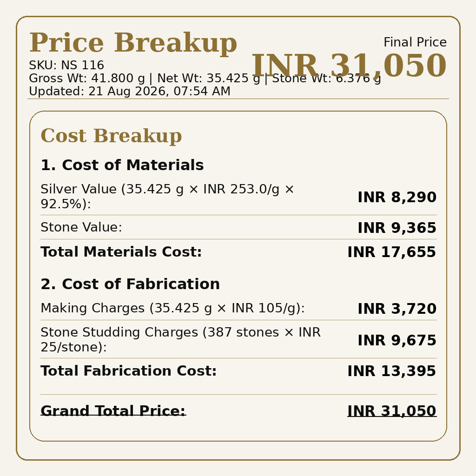Click the INR 8,290 silver amount
This screenshot has width=476, height=476.
[x=397, y=197]
